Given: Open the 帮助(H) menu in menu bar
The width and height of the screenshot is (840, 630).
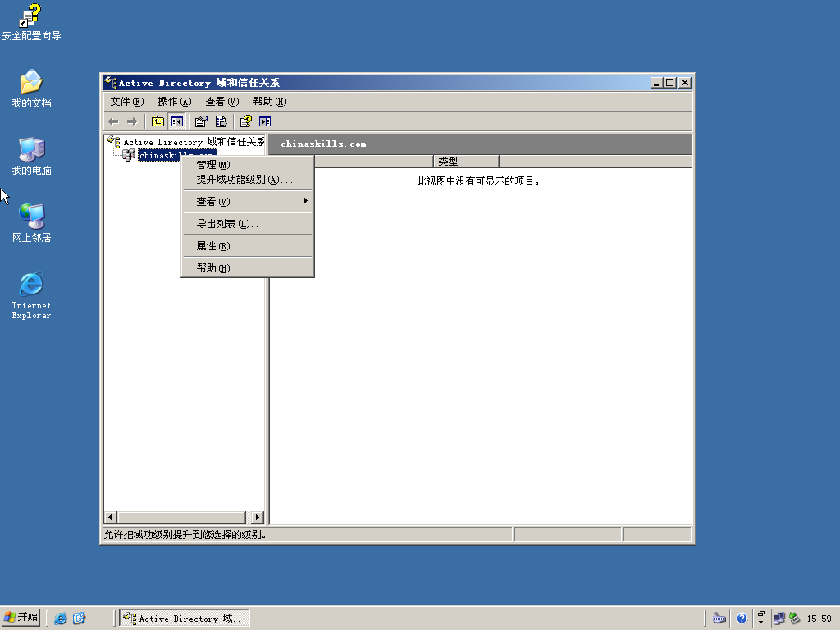Looking at the screenshot, I should pyautogui.click(x=270, y=101).
